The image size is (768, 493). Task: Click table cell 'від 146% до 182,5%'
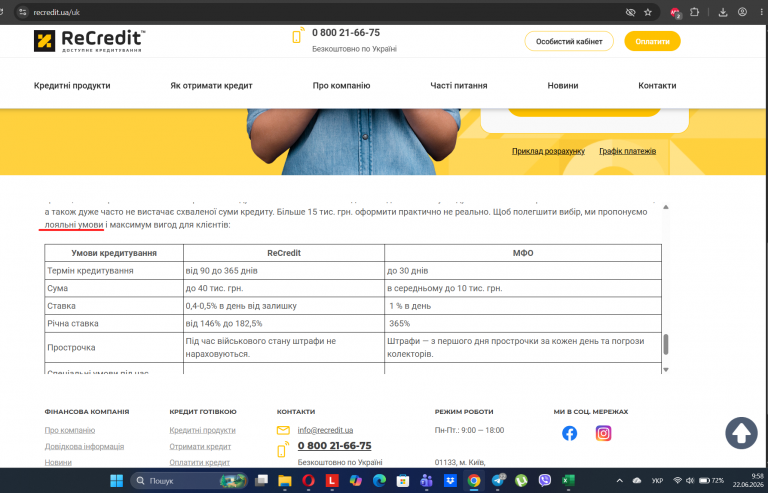[x=284, y=324]
